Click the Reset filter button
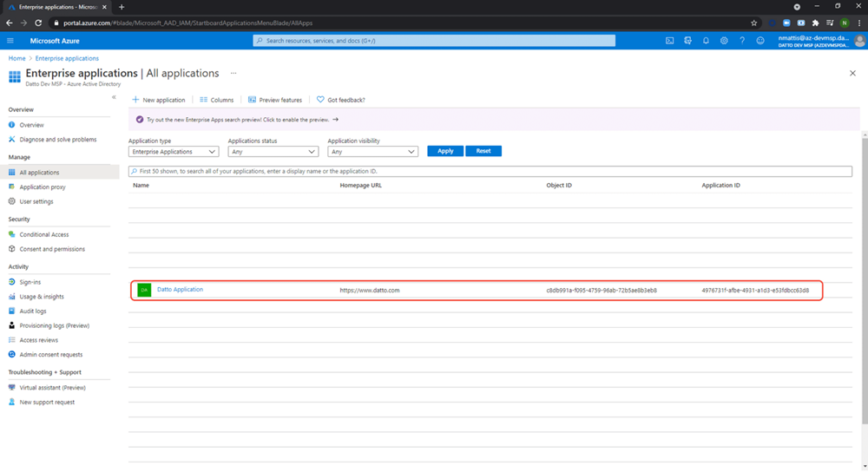The width and height of the screenshot is (868, 472). pos(483,151)
